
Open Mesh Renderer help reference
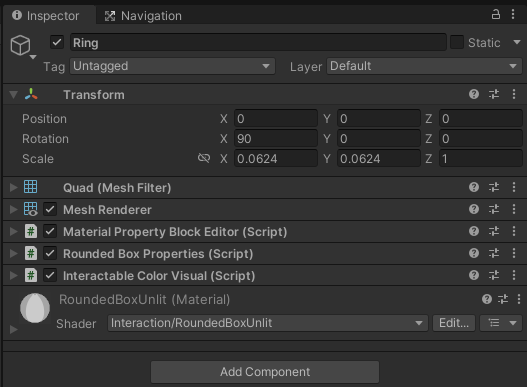(x=474, y=209)
